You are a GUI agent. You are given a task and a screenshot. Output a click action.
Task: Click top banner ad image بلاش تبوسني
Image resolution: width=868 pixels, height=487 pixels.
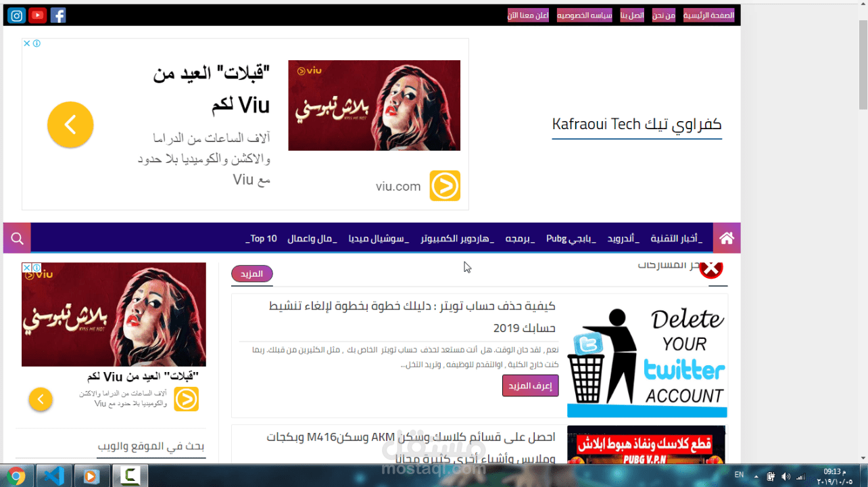[x=375, y=106]
